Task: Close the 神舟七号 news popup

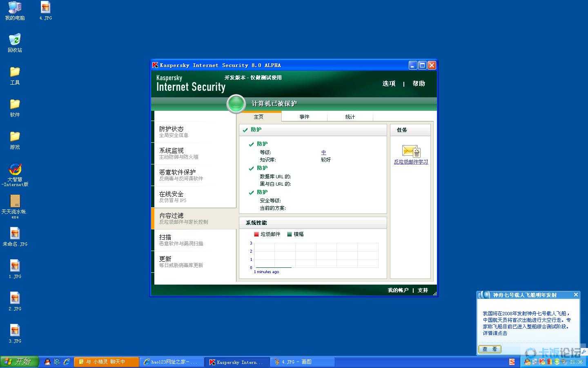Action: tap(576, 295)
